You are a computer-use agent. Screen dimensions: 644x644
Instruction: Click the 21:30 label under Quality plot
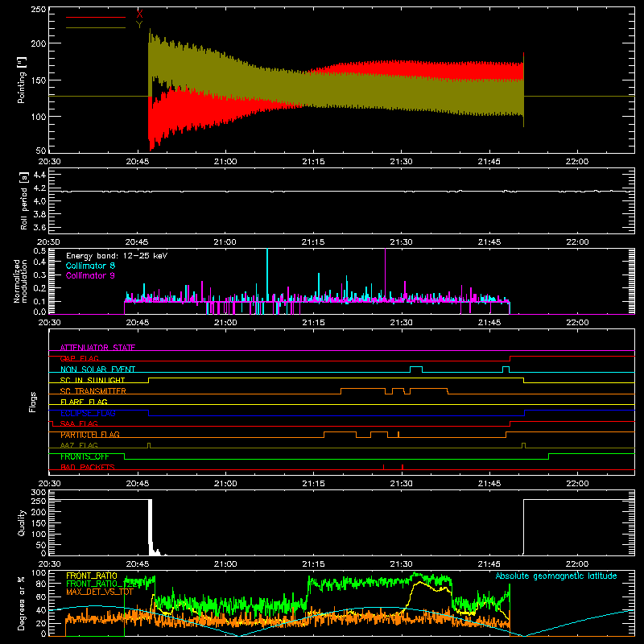401,564
